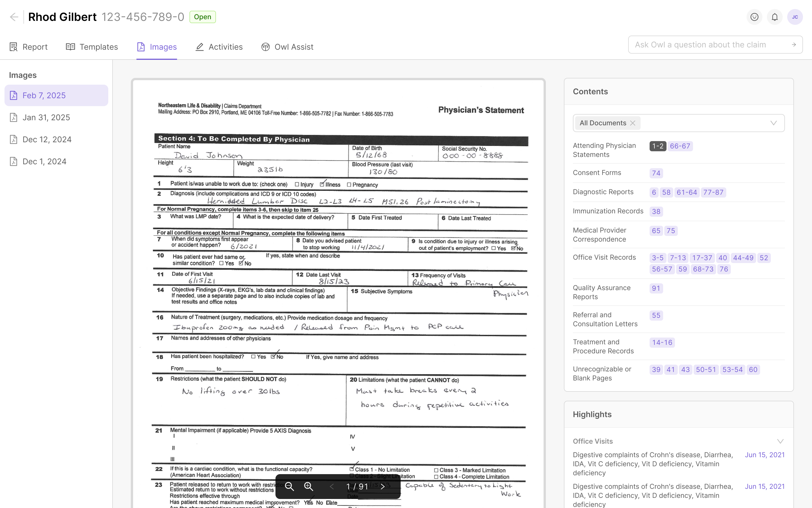Image resolution: width=812 pixels, height=508 pixels.
Task: Jump to Medical Provider Correspondence page 75
Action: click(671, 231)
